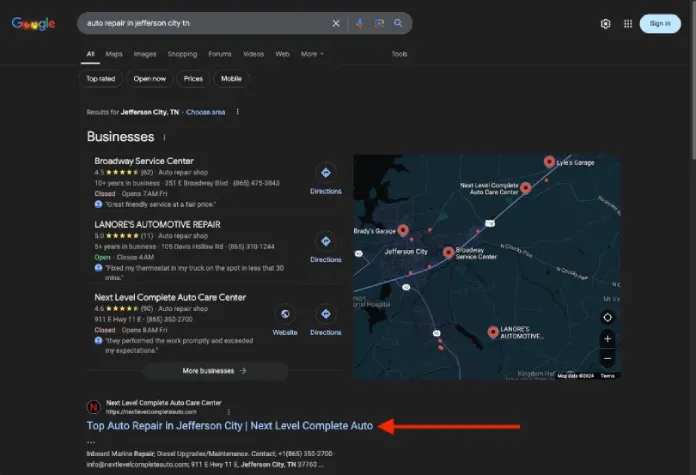Open quick settings gear icon
Screen dimensions: 696x475
point(605,24)
